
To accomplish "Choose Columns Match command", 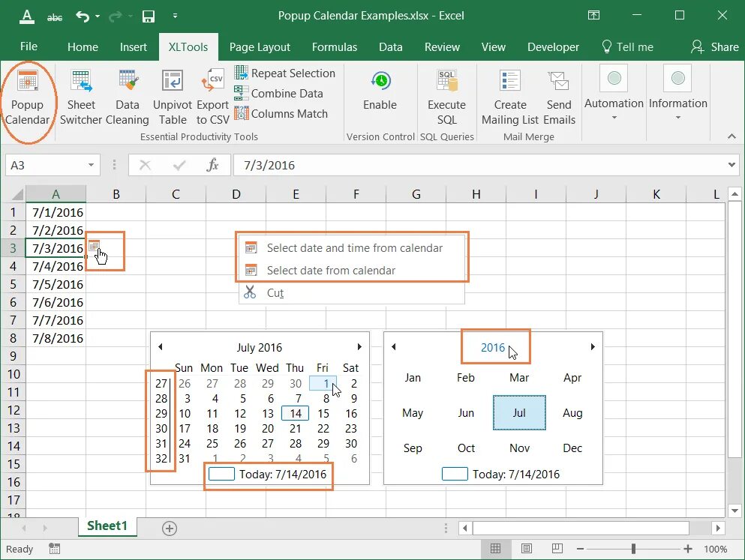I will [281, 114].
